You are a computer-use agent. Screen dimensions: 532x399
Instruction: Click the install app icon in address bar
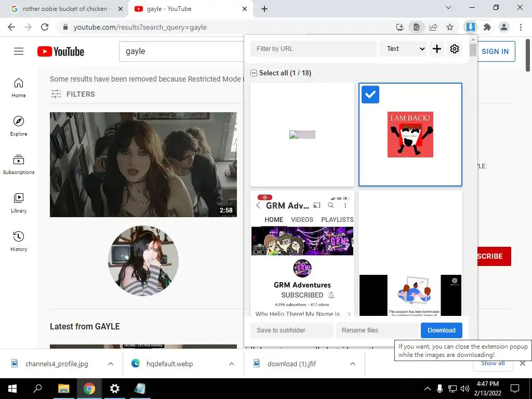pyautogui.click(x=400, y=27)
